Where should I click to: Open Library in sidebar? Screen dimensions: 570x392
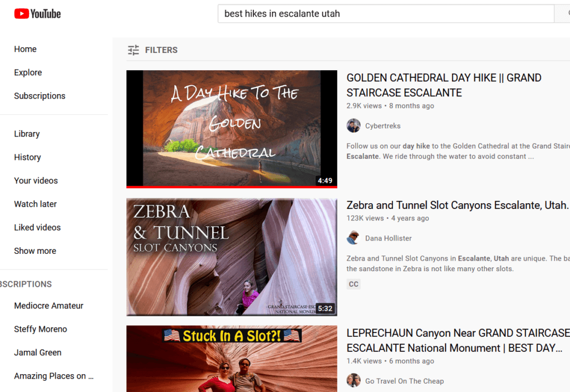tap(27, 134)
